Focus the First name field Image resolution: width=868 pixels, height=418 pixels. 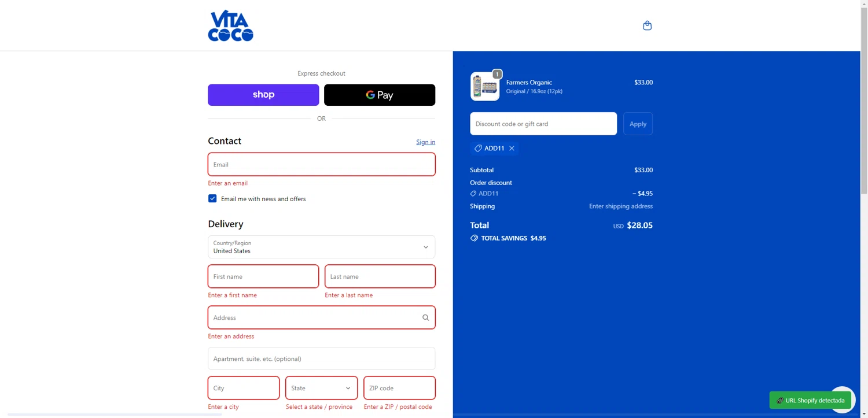tap(263, 276)
